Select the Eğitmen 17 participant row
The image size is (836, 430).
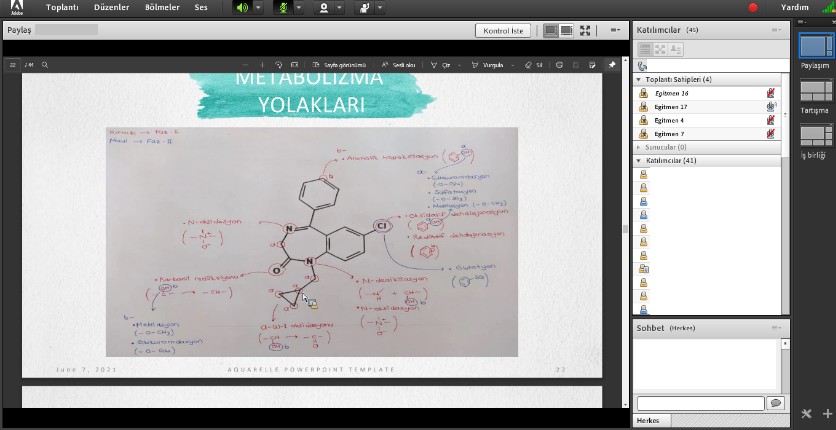700,106
